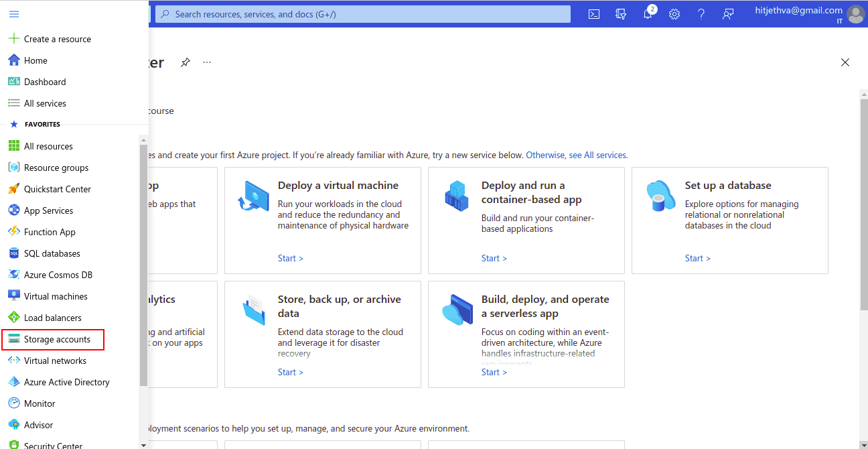The width and height of the screenshot is (868, 449).
Task: Click the sidebar scrollbar down arrow
Action: pos(143,444)
